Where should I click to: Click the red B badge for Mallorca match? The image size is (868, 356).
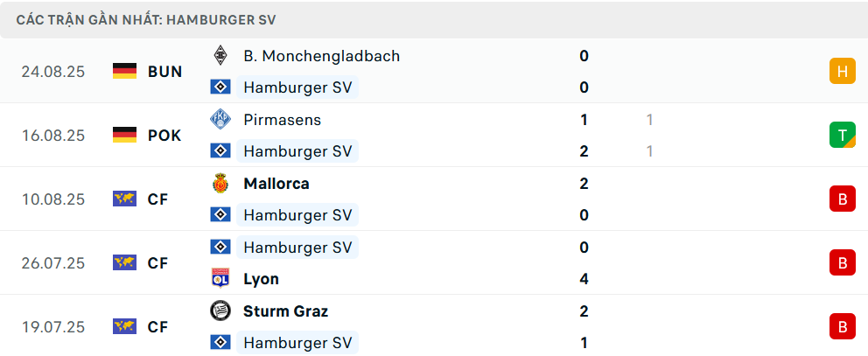pos(842,199)
